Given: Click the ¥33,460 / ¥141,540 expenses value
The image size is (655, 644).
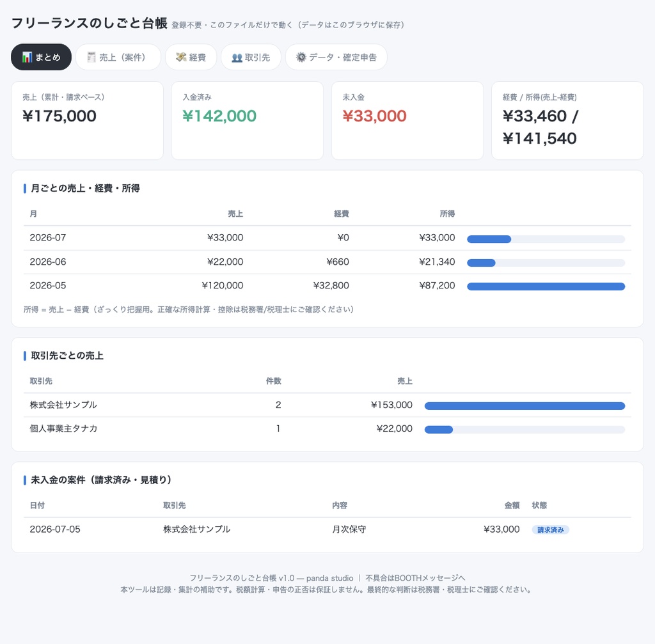Looking at the screenshot, I should tap(541, 127).
